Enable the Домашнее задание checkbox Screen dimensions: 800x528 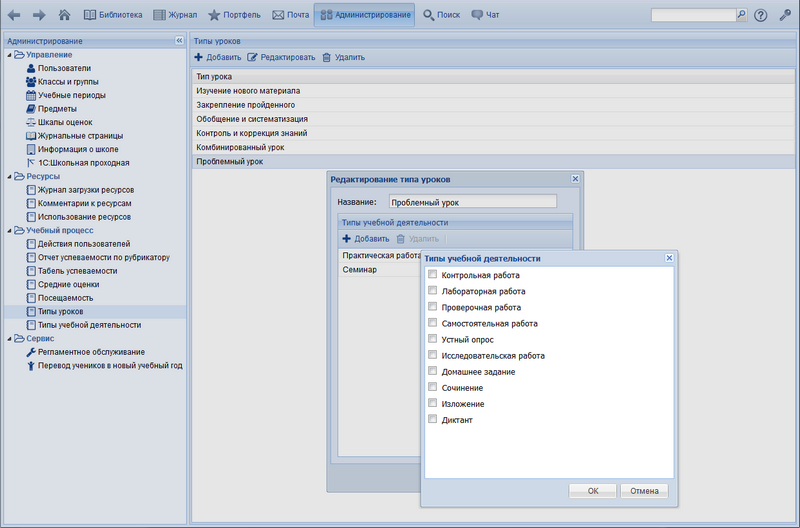[x=432, y=371]
